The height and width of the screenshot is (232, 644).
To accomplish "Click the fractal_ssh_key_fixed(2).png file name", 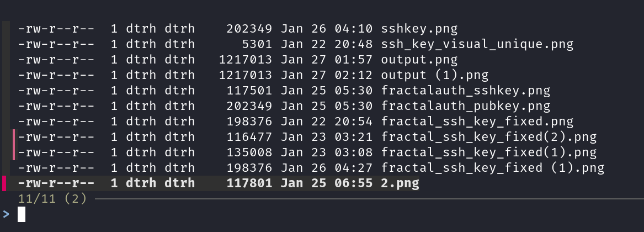I will 488,136.
